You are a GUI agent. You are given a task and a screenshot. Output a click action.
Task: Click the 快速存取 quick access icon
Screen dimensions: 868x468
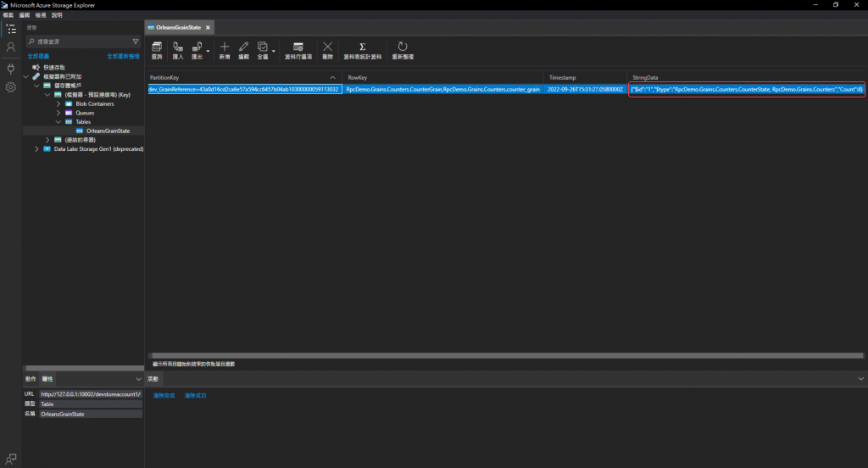pyautogui.click(x=36, y=68)
